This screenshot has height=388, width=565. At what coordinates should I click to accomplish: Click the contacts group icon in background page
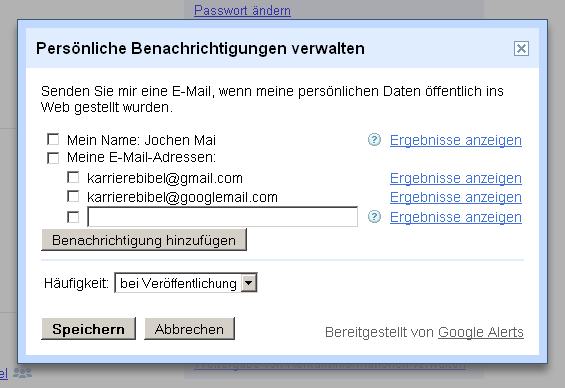point(22,373)
